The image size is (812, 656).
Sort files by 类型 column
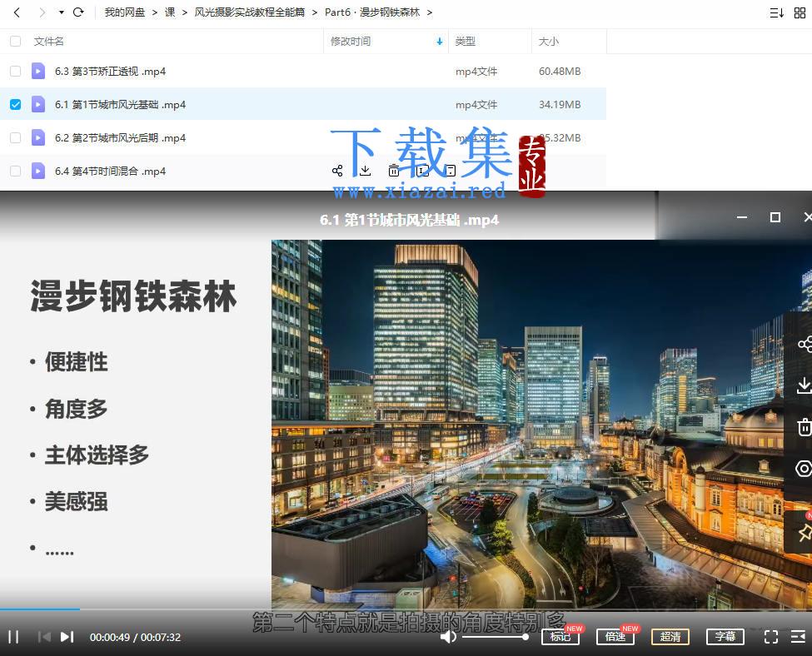point(465,42)
